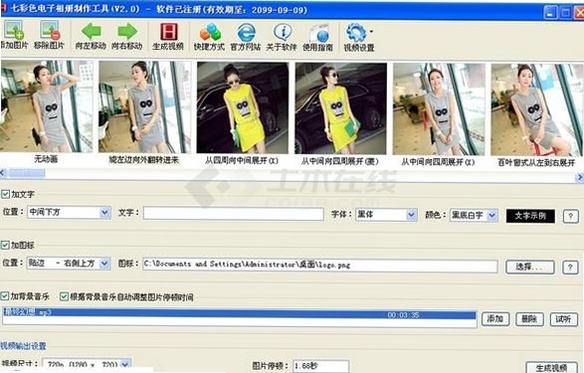
Task: Click the 移除图片 remove image icon
Action: pos(50,31)
